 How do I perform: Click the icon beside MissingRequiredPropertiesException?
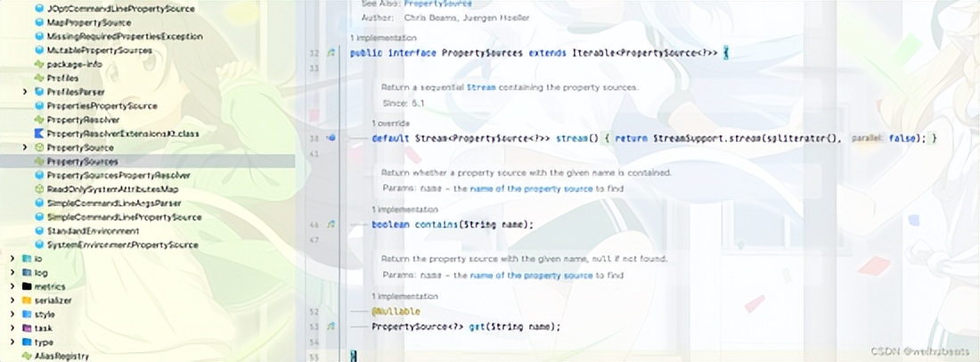[39, 37]
